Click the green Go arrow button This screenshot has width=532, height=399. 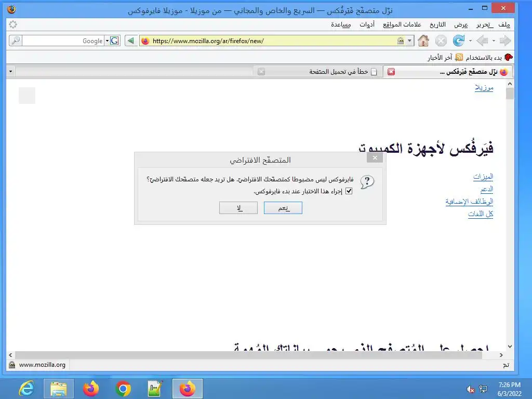[130, 41]
